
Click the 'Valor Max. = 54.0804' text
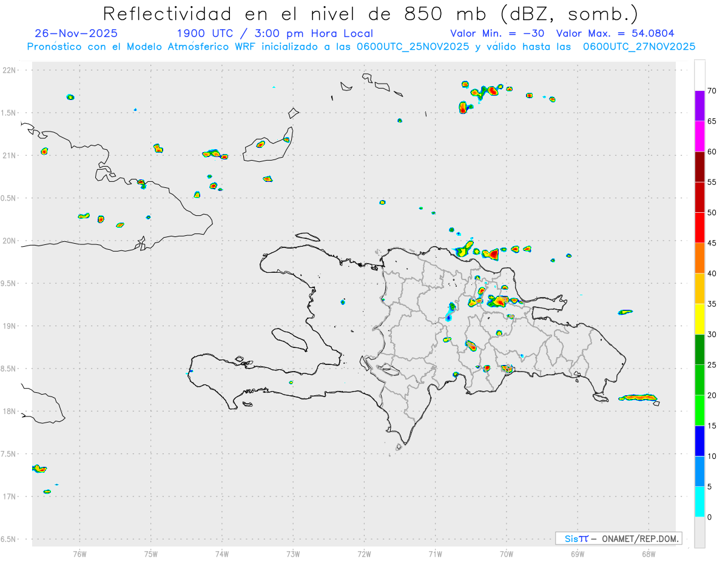[x=615, y=33]
